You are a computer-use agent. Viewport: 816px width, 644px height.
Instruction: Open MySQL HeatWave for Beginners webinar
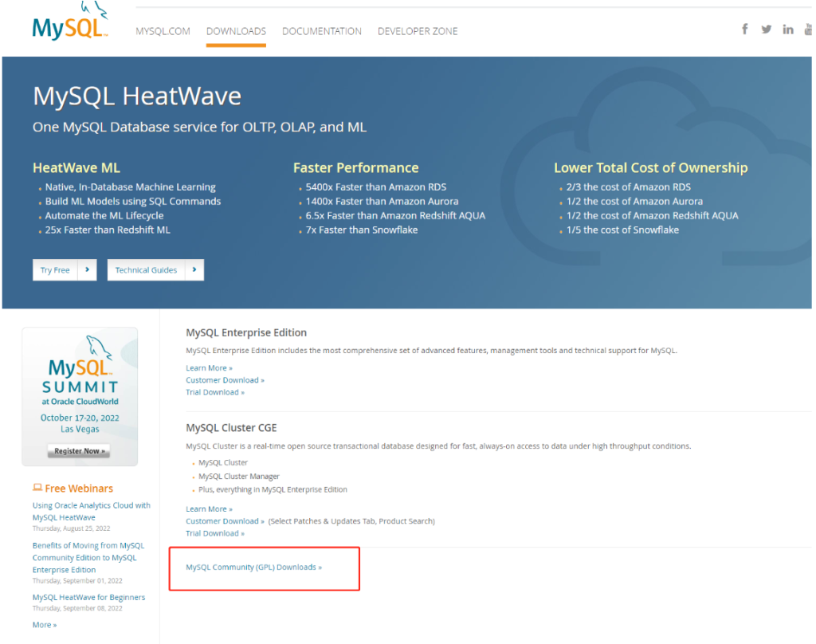pos(88,597)
